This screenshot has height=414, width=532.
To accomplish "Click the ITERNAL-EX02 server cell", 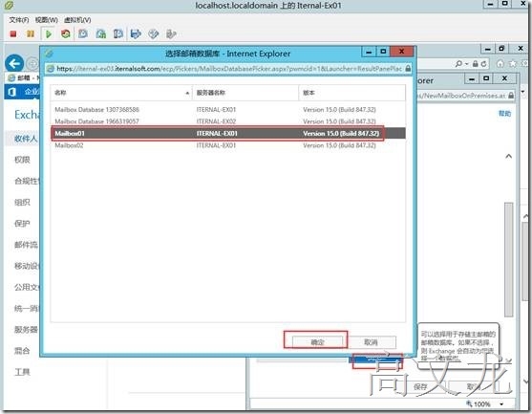I will point(216,121).
